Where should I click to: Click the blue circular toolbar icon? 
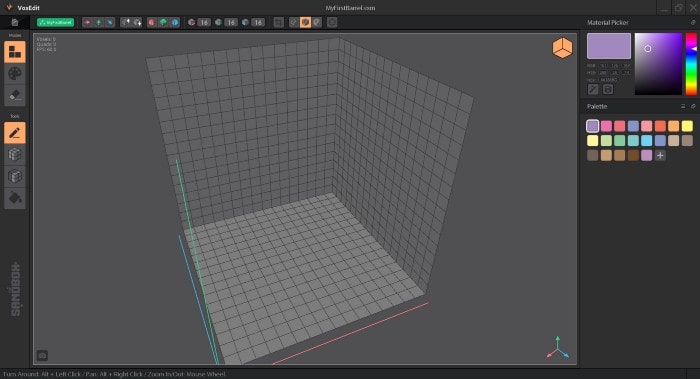pyautogui.click(x=175, y=22)
